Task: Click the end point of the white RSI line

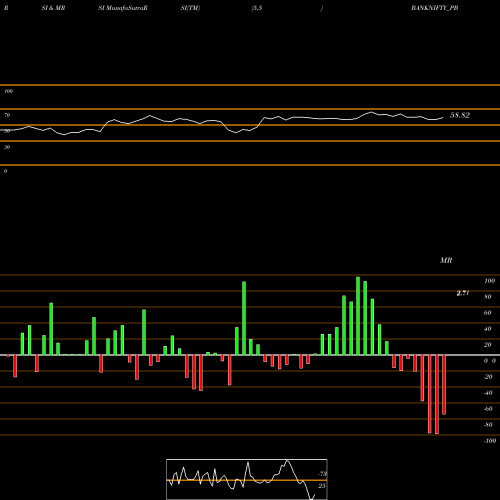Action: point(443,117)
